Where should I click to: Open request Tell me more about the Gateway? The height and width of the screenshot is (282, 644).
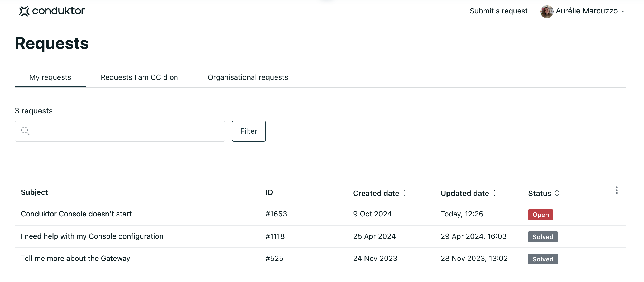tap(75, 258)
